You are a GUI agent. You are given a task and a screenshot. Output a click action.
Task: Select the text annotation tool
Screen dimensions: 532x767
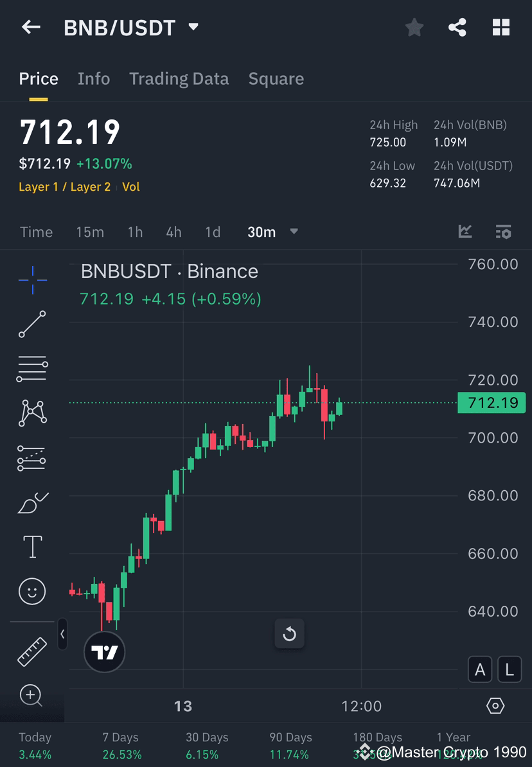(x=32, y=546)
